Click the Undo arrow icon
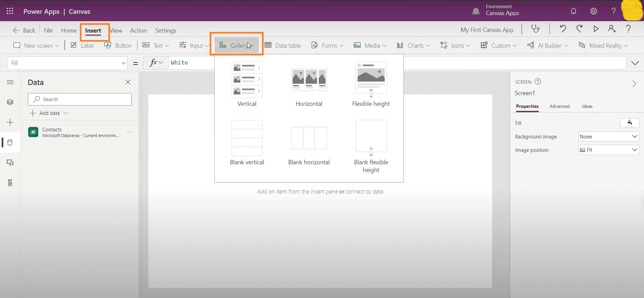The image size is (644, 298). [x=563, y=29]
